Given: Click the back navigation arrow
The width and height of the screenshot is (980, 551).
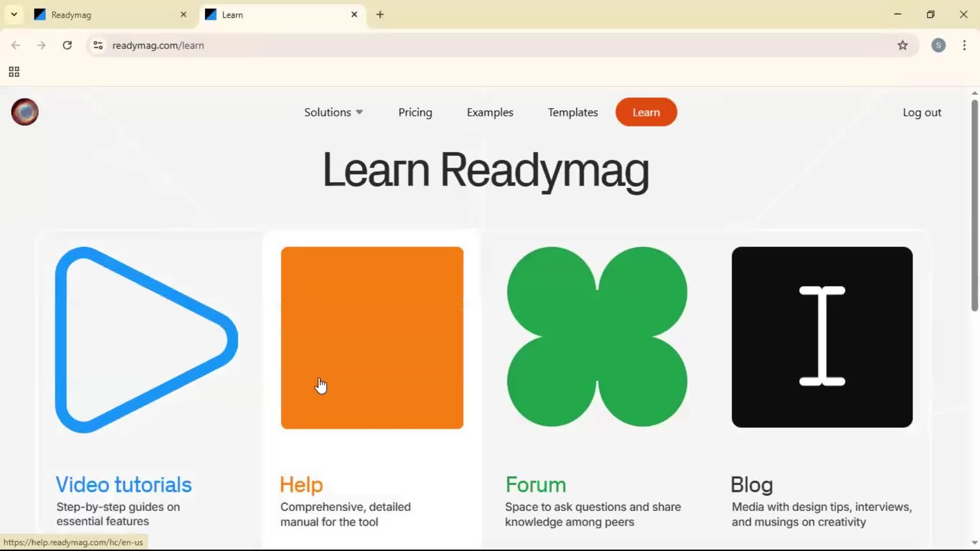Looking at the screenshot, I should tap(16, 45).
